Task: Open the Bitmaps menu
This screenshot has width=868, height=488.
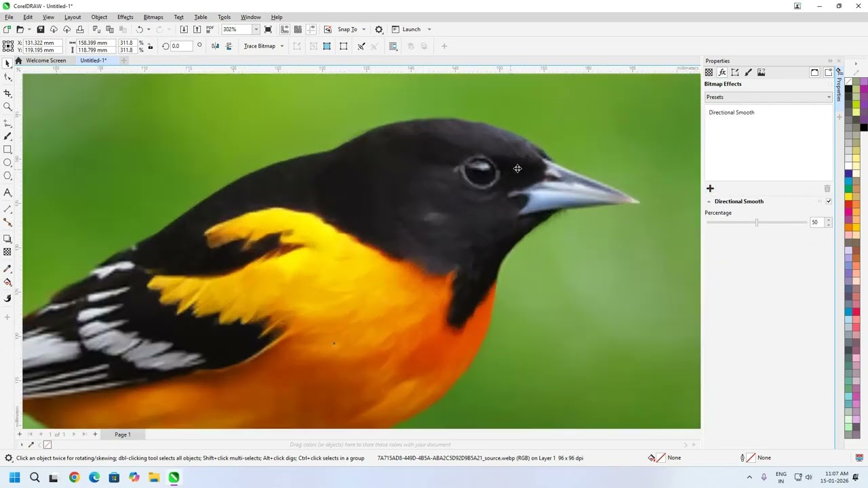Action: 153,17
